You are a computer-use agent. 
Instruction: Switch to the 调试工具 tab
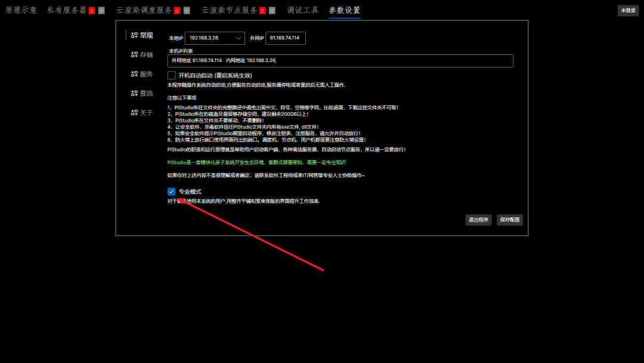[303, 10]
